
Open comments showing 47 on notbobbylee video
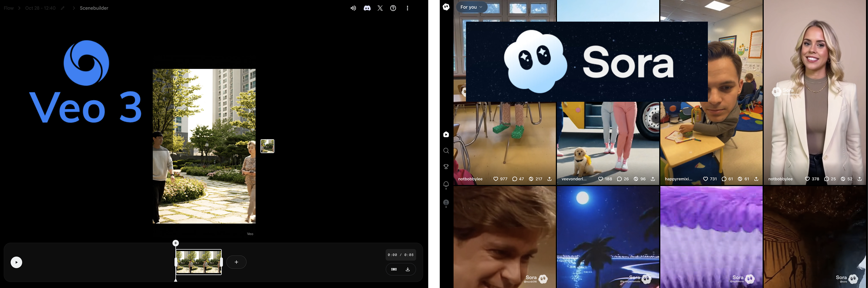tap(515, 179)
